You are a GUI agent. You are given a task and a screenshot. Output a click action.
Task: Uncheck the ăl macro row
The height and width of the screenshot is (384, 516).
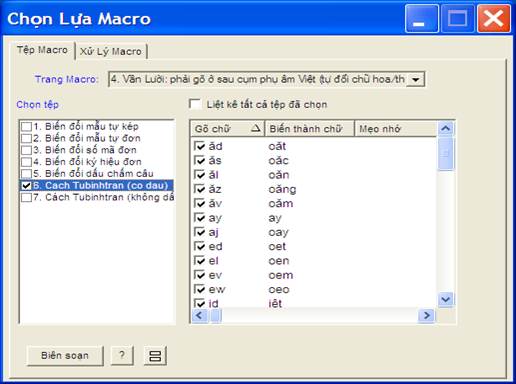[x=199, y=175]
